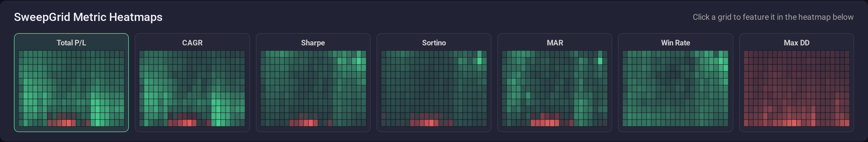Show the Win Rate heatmap grid
This screenshot has height=142, width=868.
click(x=675, y=83)
